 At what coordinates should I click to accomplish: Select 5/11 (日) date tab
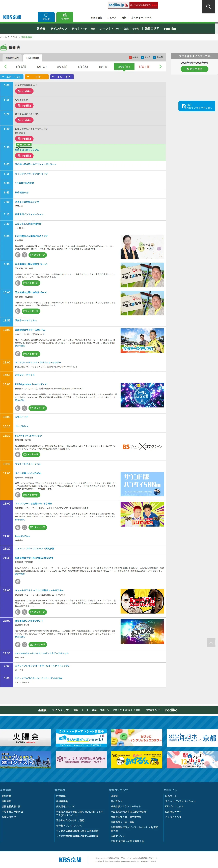[x=145, y=67]
